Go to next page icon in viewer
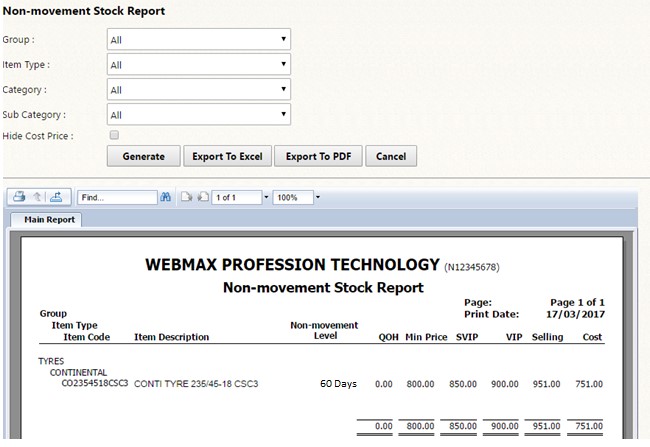650x447 pixels. pos(187,197)
